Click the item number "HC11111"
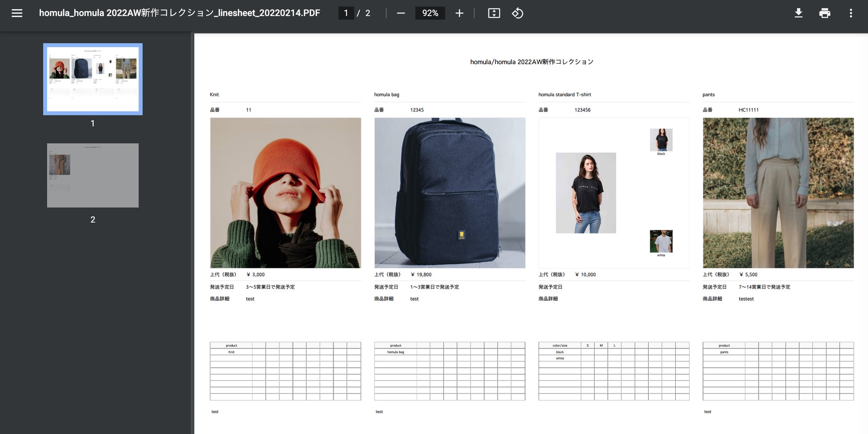 (749, 110)
